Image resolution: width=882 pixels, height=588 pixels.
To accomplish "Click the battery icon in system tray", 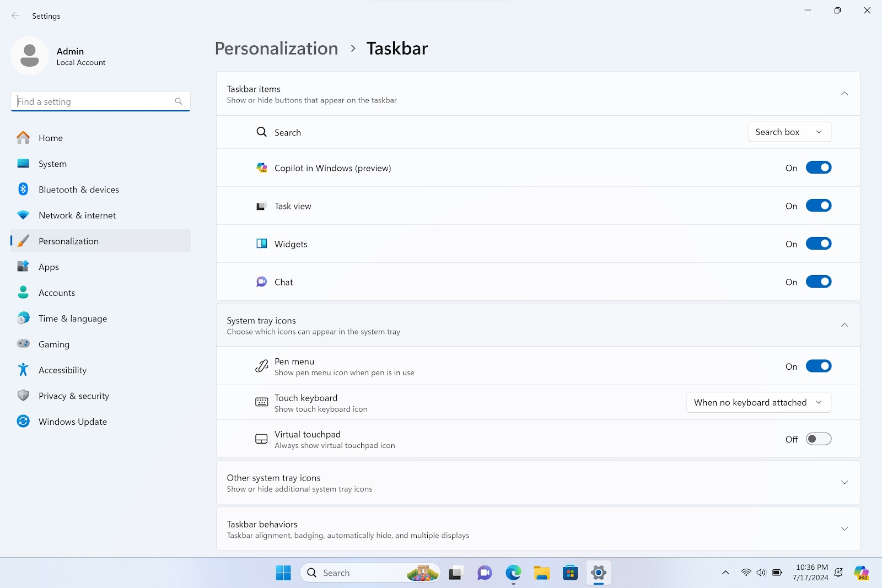I will (x=777, y=573).
